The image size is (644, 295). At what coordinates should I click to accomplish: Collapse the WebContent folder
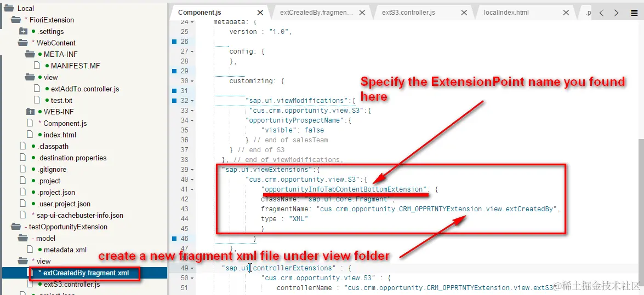[x=22, y=43]
